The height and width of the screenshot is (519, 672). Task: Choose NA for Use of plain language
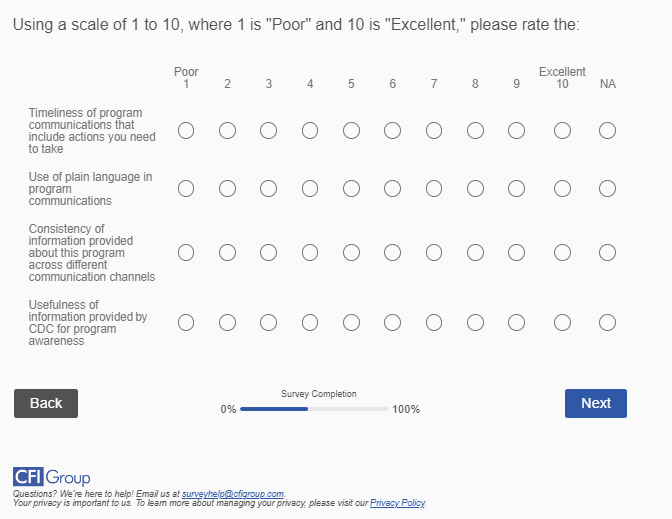[607, 188]
